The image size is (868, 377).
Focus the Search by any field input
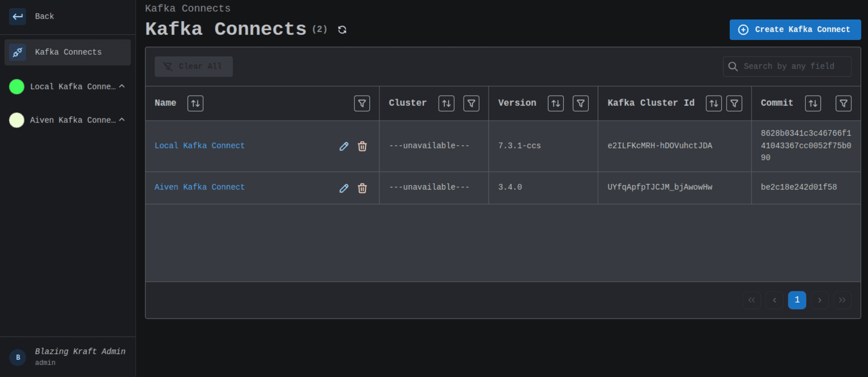(x=787, y=66)
